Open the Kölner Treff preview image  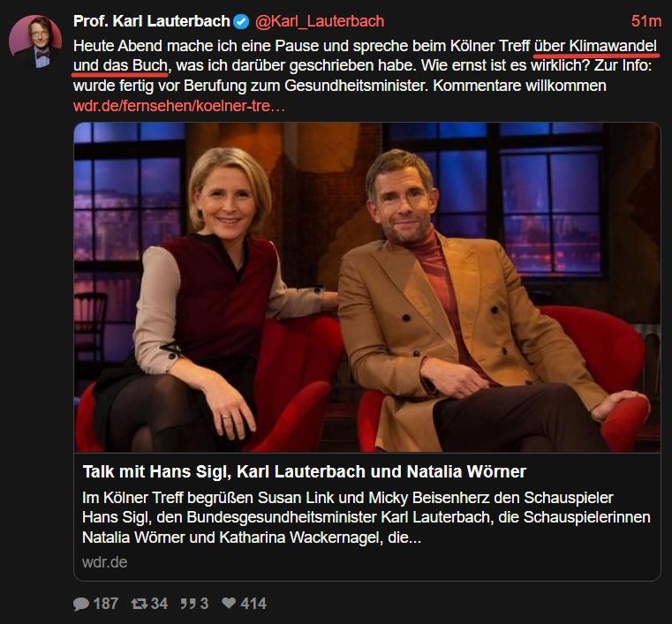pos(367,288)
